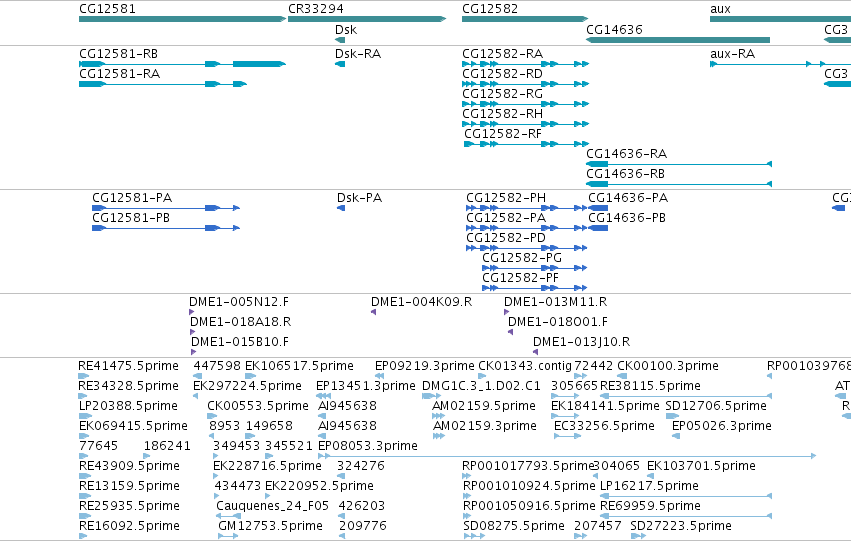Viewport: 851px width, 541px height.
Task: Select the GM12753.5prime EST label
Action: [270, 526]
